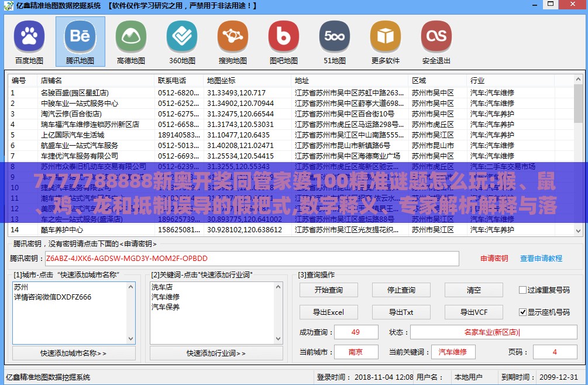Open the 查看申请教程 link
The image size is (588, 385).
(x=541, y=258)
